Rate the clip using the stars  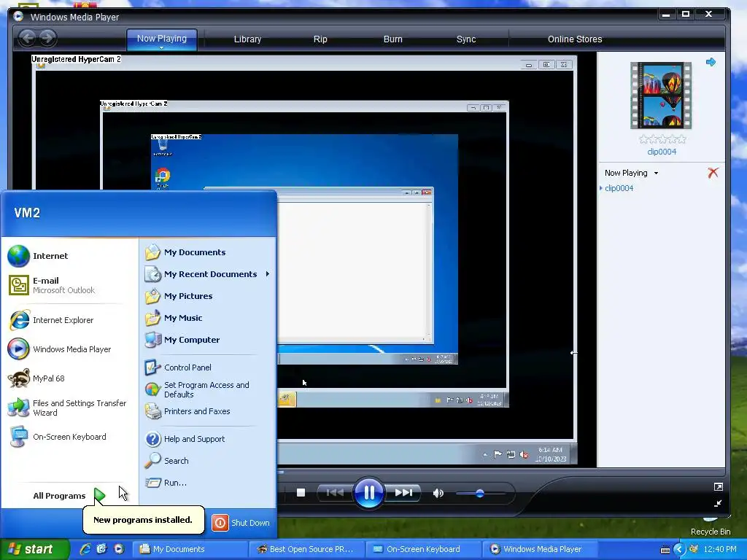pyautogui.click(x=662, y=139)
